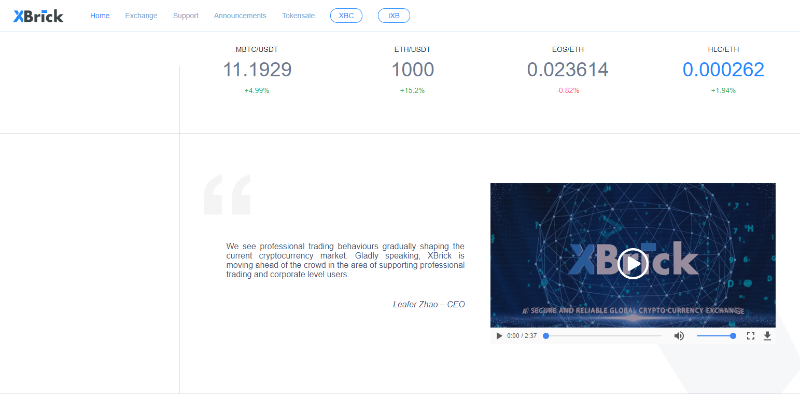Click the EOS/ETH pair label
This screenshot has height=394, width=800.
coord(568,50)
